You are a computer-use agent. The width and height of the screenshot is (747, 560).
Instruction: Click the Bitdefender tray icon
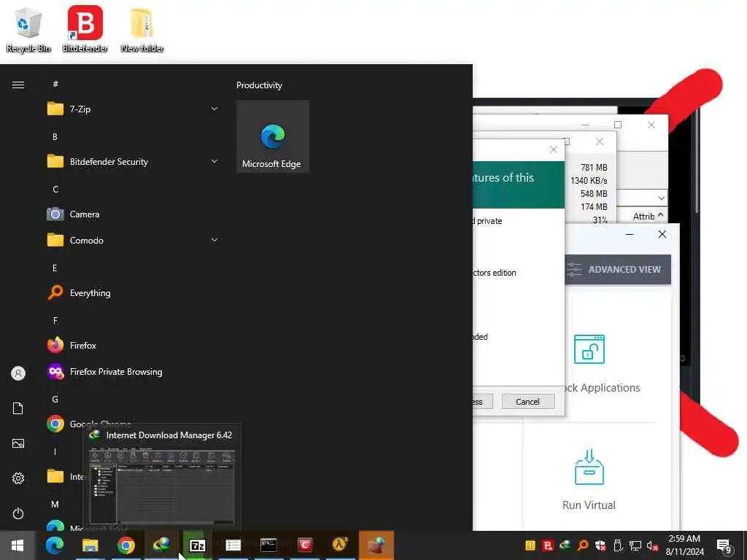548,545
